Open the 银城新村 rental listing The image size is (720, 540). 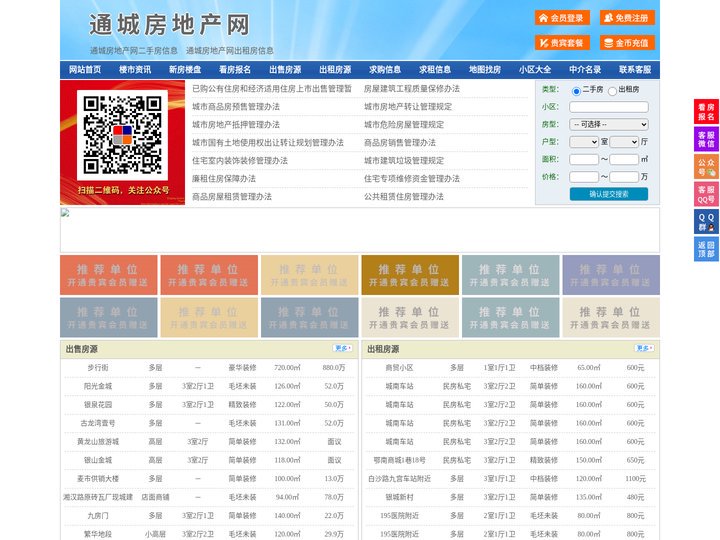(399, 497)
